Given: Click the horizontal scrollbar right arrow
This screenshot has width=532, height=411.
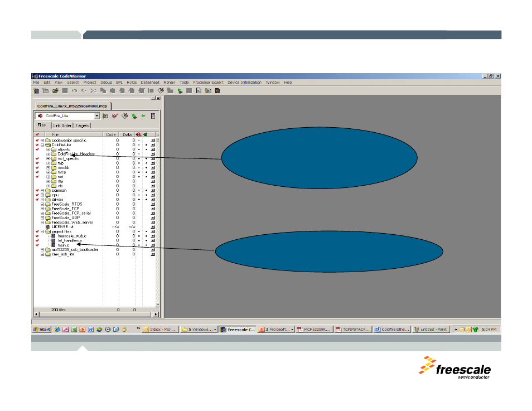Looking at the screenshot, I should coord(156,315).
